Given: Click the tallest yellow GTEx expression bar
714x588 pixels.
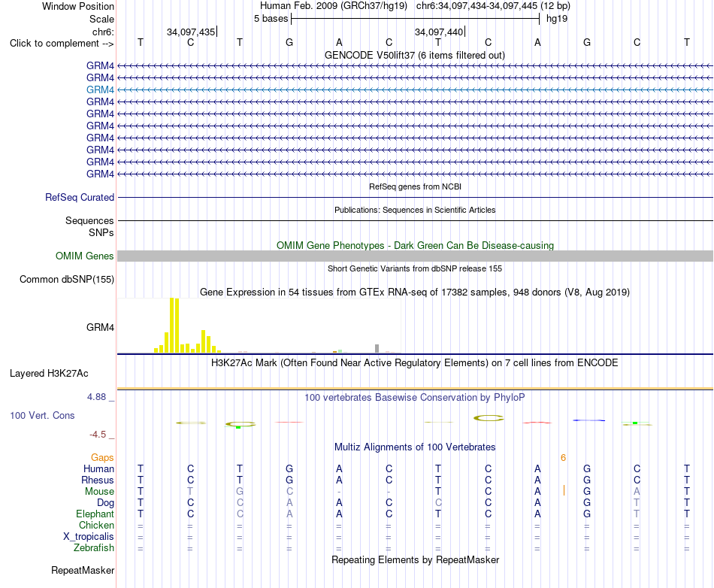Looking at the screenshot, I should pyautogui.click(x=172, y=325).
